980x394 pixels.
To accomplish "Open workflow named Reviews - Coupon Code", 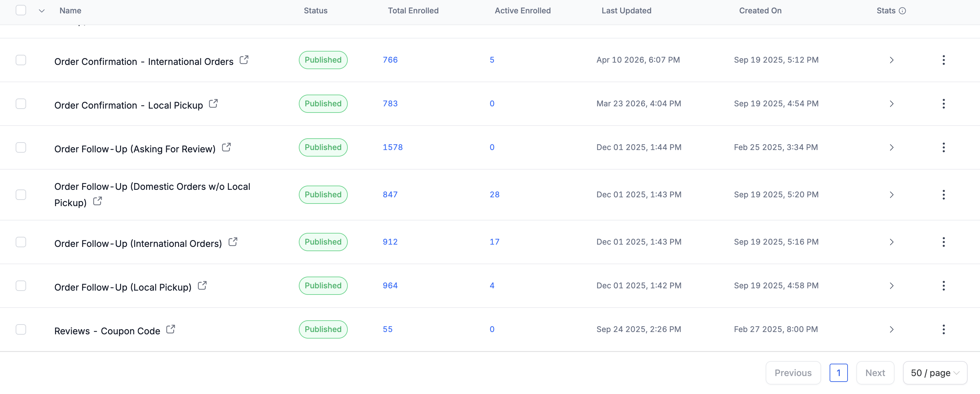I will [x=107, y=331].
